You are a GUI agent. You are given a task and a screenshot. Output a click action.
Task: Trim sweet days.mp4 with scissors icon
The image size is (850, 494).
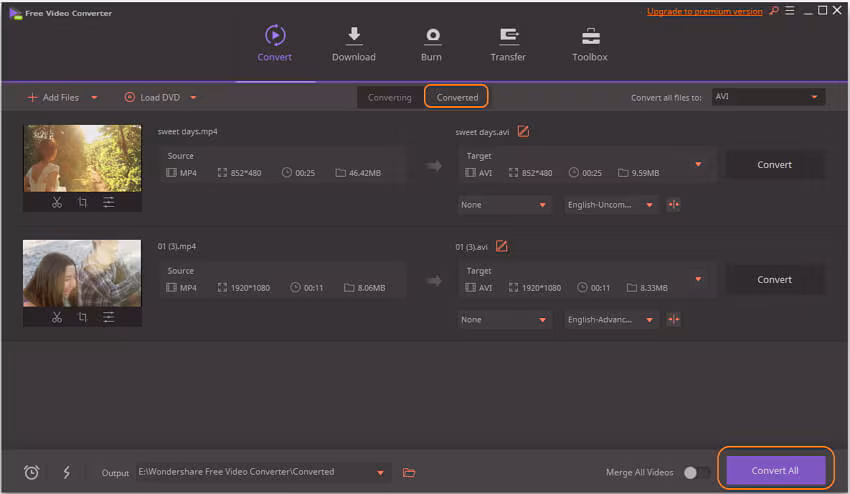tap(57, 202)
